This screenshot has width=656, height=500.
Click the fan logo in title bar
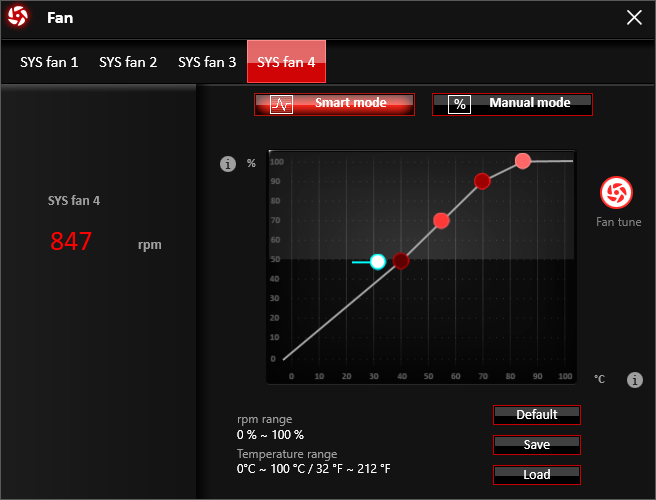click(x=18, y=17)
